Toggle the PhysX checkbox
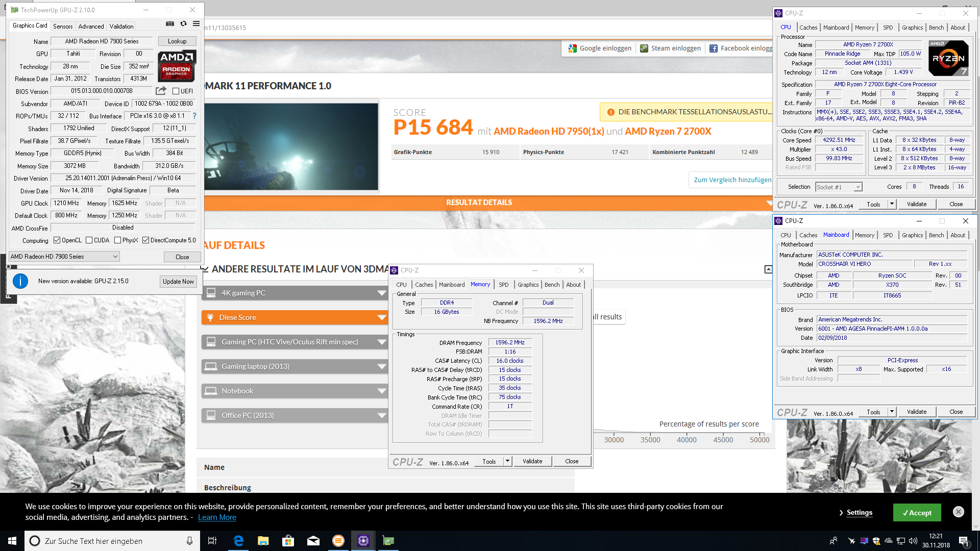Image resolution: width=980 pixels, height=551 pixels. coord(117,240)
